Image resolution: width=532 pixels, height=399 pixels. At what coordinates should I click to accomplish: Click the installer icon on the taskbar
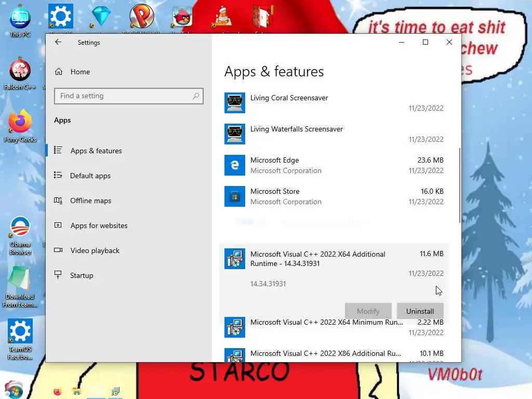point(115,392)
